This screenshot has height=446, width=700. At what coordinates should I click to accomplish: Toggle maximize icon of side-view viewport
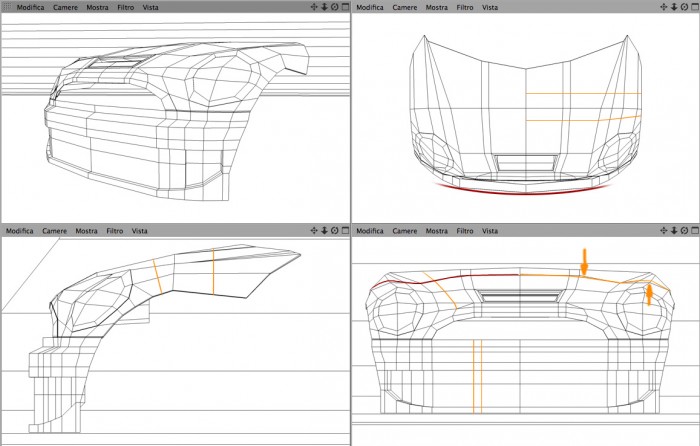346,230
